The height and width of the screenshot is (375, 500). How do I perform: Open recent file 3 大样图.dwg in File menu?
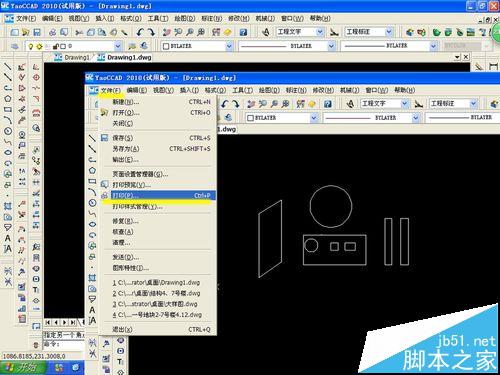[x=158, y=304]
